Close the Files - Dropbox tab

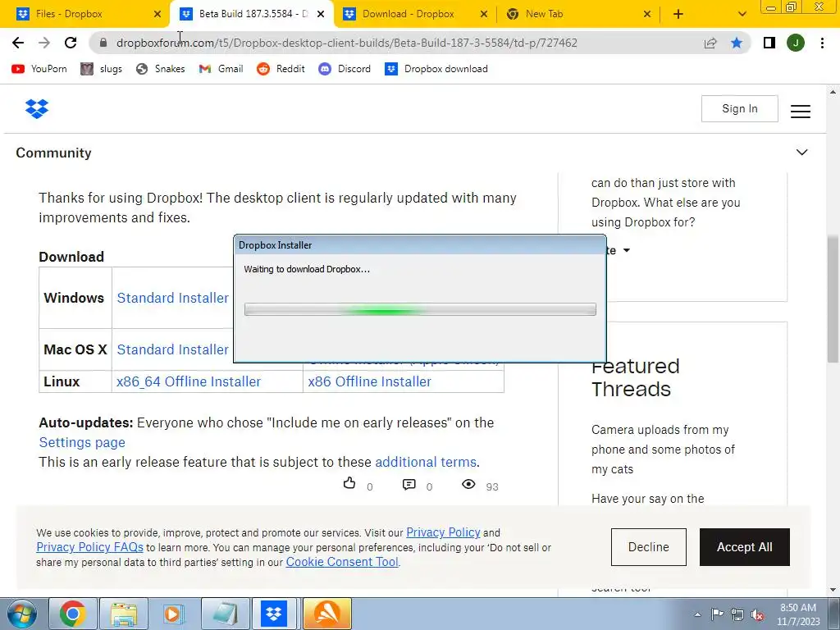(x=157, y=14)
